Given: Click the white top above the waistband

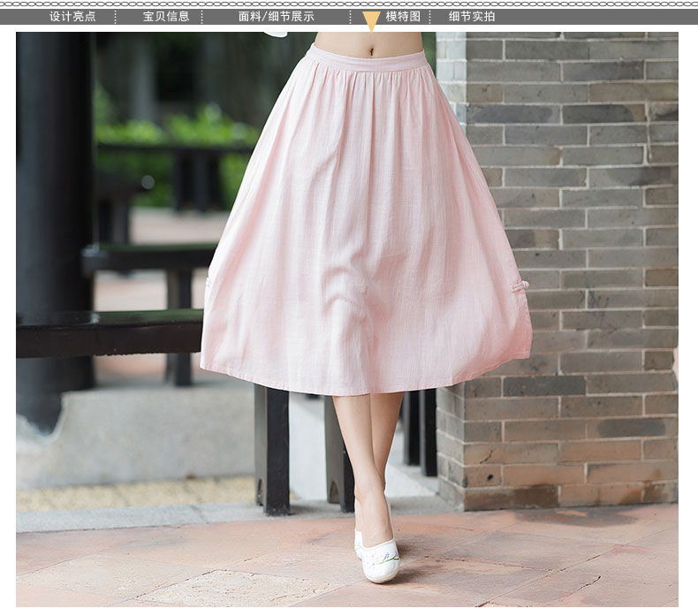Looking at the screenshot, I should click(x=276, y=34).
